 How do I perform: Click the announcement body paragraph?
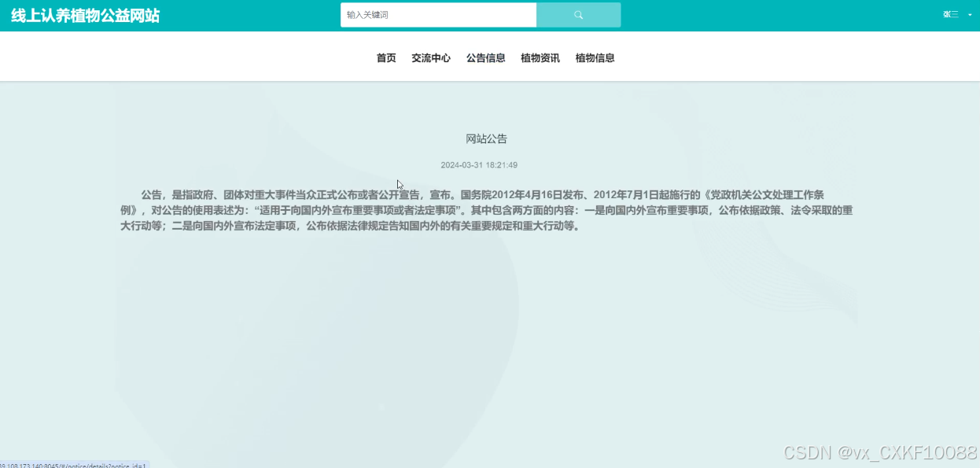click(487, 211)
